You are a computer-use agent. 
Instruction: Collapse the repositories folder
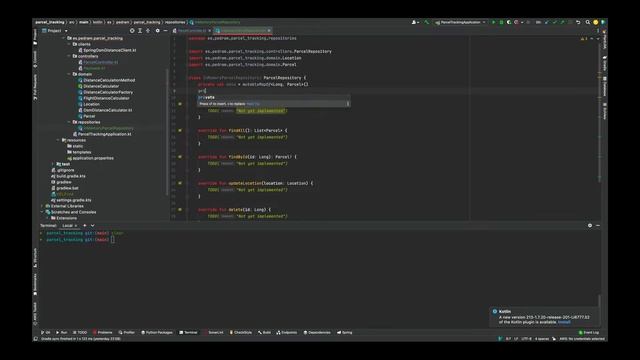69,122
